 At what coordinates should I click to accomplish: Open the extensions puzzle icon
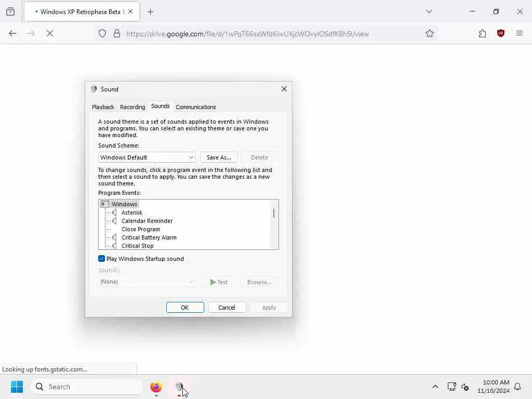482,33
